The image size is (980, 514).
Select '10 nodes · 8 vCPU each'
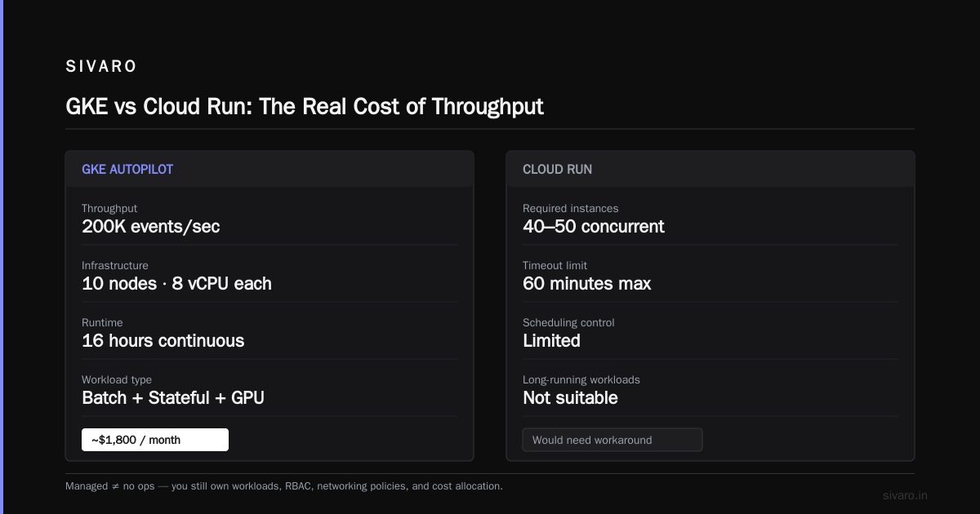click(x=176, y=284)
